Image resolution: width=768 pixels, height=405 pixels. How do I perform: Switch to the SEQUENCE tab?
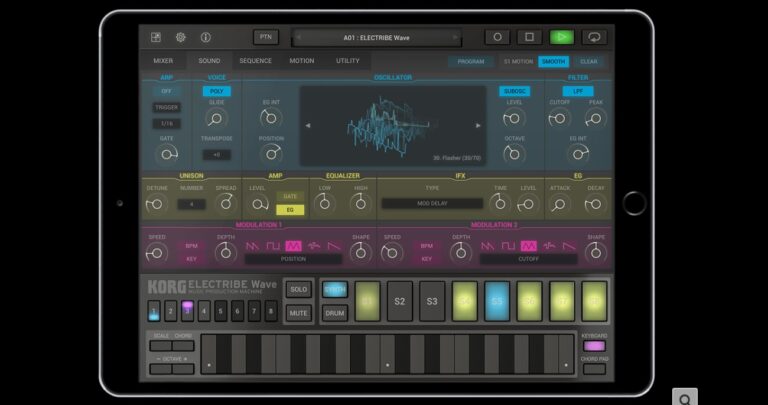click(255, 61)
